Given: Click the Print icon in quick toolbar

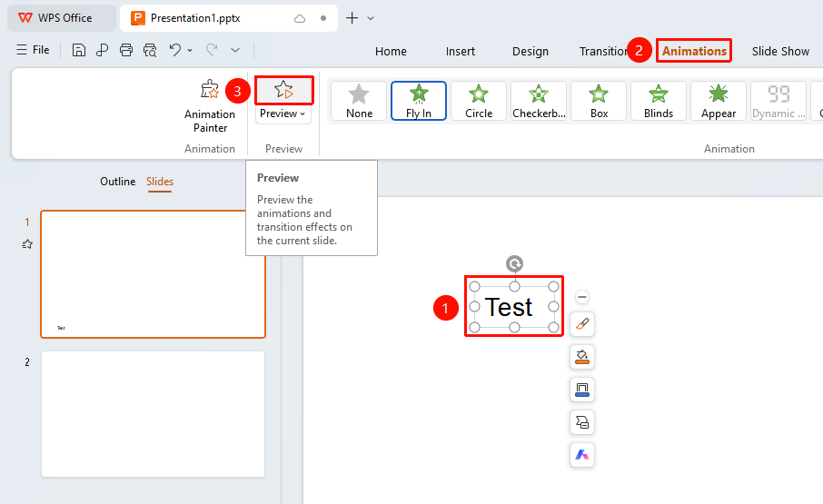Looking at the screenshot, I should click(x=126, y=50).
